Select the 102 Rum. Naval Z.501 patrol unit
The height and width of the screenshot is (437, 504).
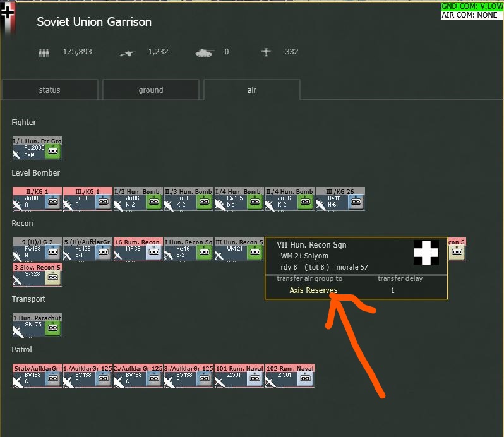coord(290,376)
